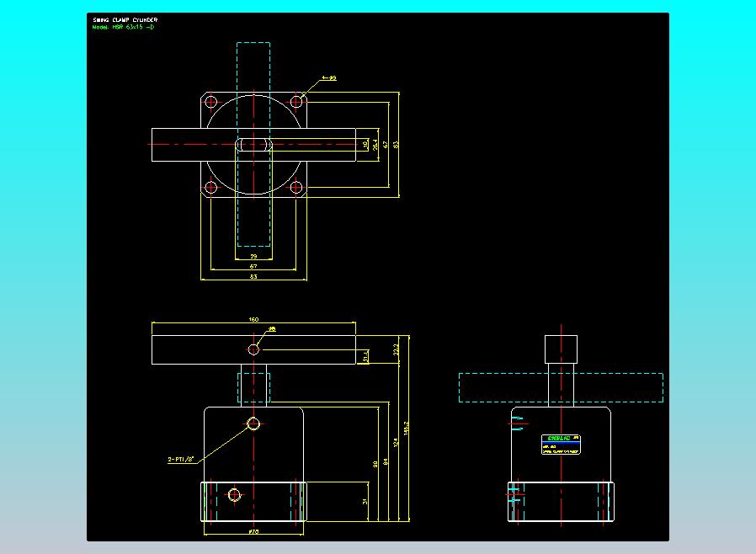The image size is (756, 554).
Task: Click the 2-PT1/8" port annotation
Action: [x=181, y=460]
